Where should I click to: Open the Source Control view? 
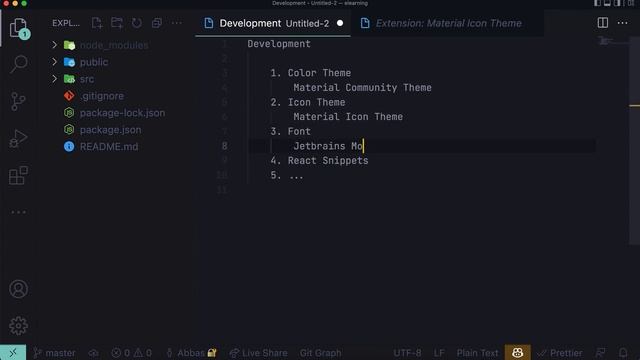point(18,101)
